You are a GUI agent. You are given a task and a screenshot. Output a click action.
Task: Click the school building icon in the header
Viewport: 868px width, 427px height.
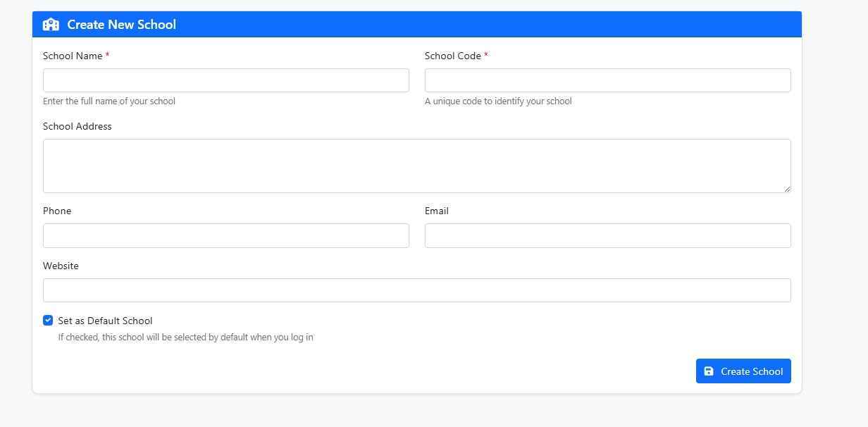point(50,24)
